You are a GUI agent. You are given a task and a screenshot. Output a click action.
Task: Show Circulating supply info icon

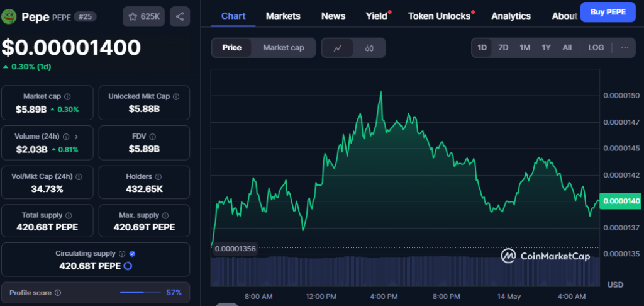point(122,254)
